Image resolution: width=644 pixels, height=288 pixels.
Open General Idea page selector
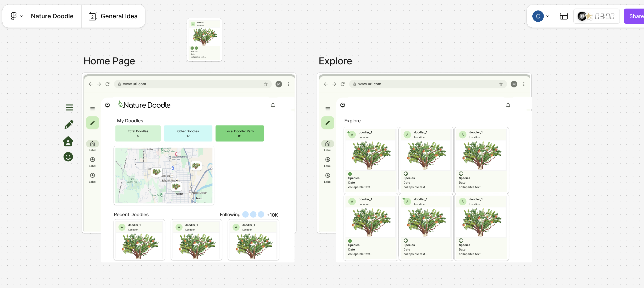coord(113,16)
